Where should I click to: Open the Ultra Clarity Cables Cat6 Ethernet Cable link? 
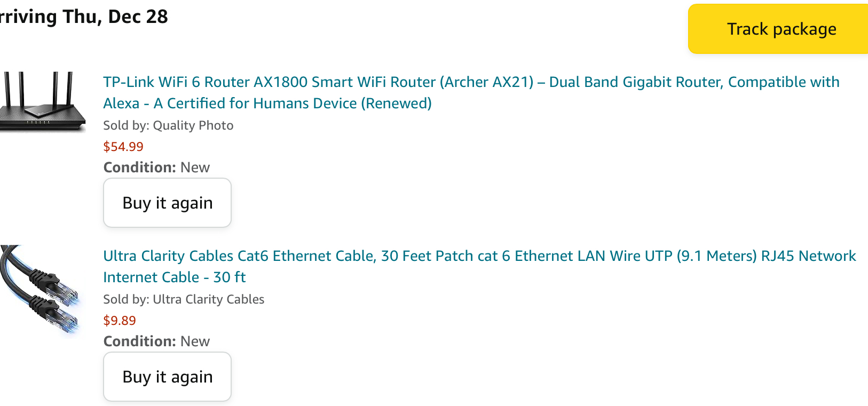(x=240, y=256)
